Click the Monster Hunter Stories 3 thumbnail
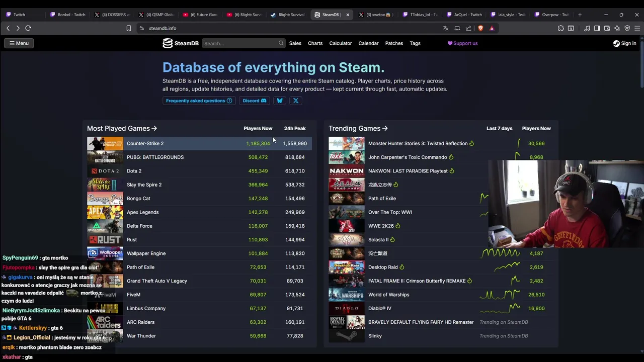The image size is (644, 362). click(x=347, y=143)
